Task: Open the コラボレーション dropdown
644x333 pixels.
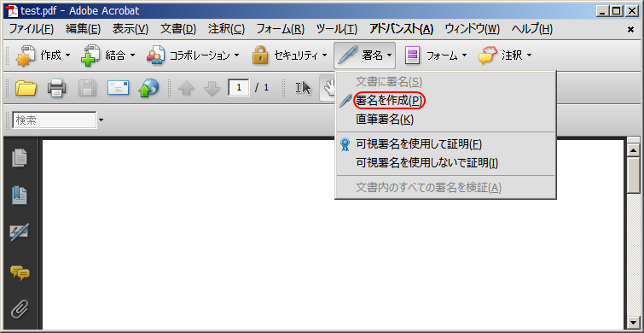Action: coord(193,55)
